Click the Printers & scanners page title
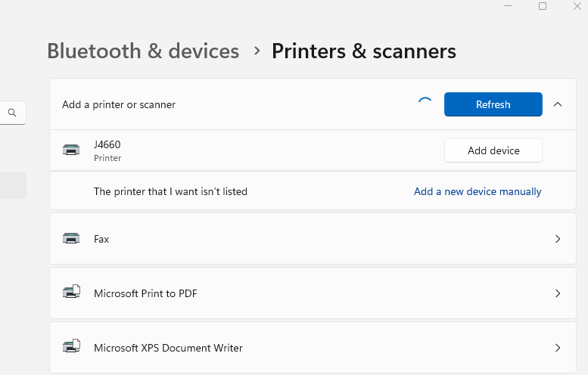588x375 pixels. 364,51
